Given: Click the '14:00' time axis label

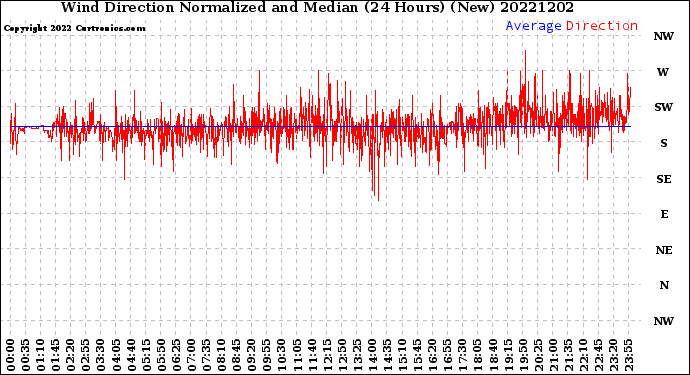Looking at the screenshot, I should (372, 355).
